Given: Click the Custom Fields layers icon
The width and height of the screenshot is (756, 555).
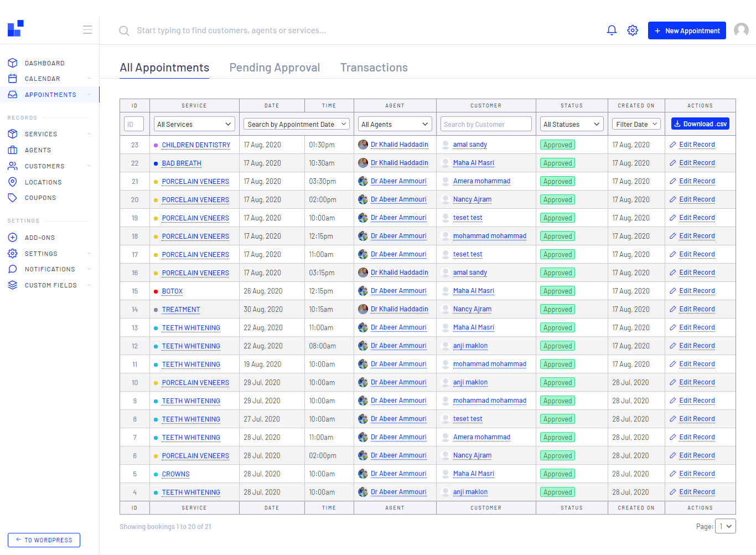Looking at the screenshot, I should (x=13, y=285).
